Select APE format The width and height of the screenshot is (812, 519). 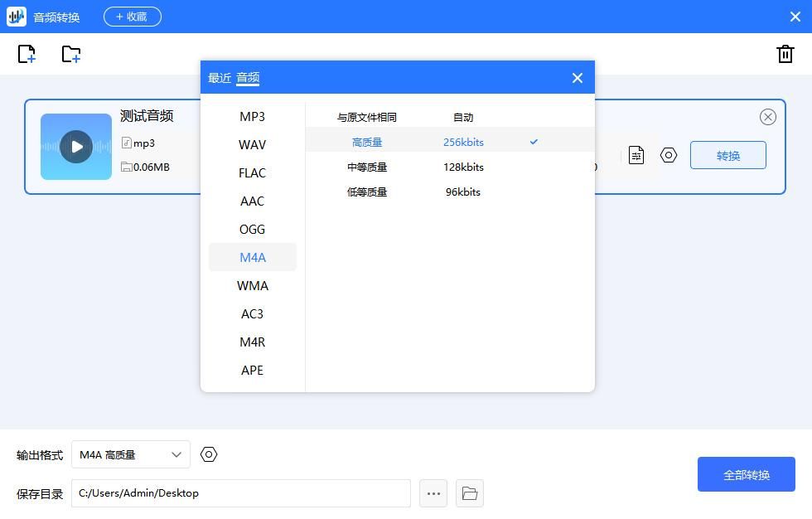coord(252,371)
